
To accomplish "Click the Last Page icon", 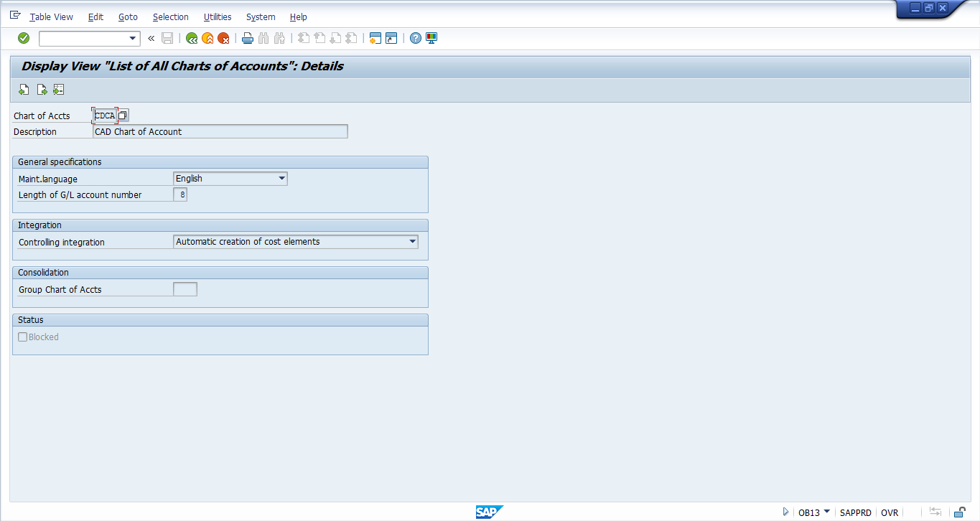I will point(351,38).
